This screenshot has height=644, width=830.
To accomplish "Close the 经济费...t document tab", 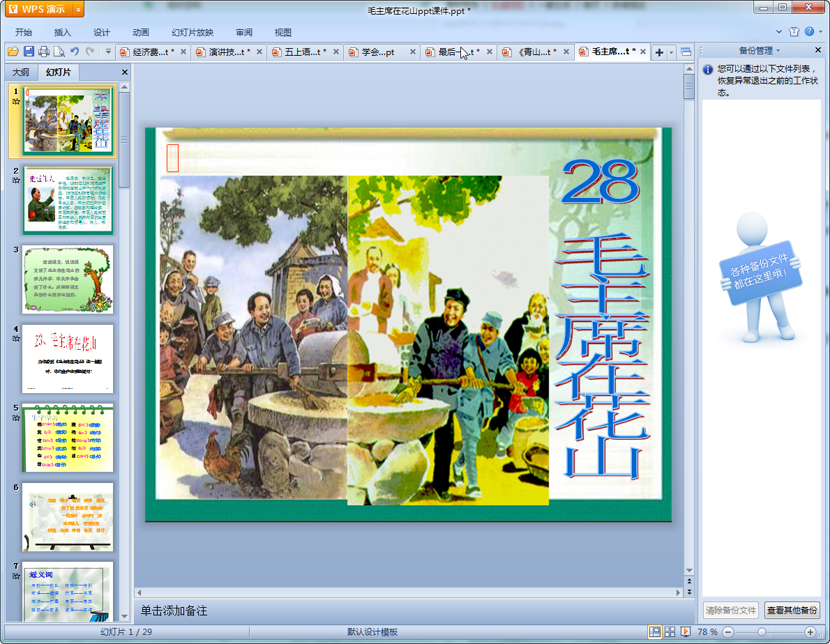I will (183, 52).
